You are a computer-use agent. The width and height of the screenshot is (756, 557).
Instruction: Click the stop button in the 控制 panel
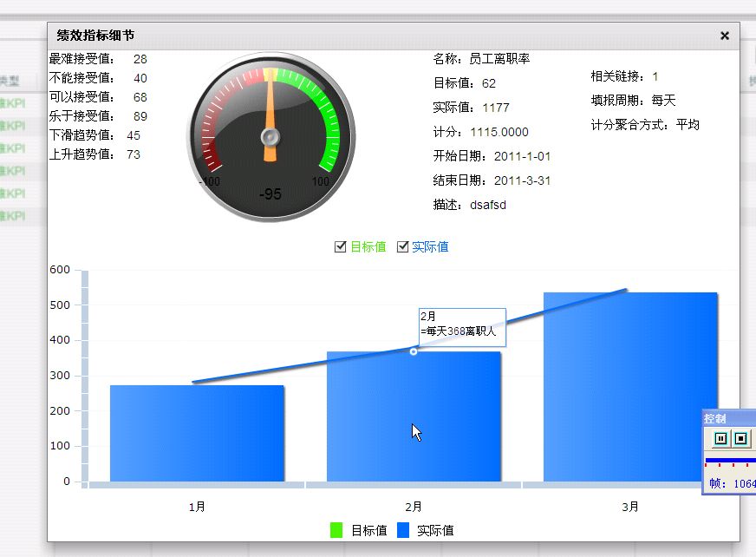point(740,438)
